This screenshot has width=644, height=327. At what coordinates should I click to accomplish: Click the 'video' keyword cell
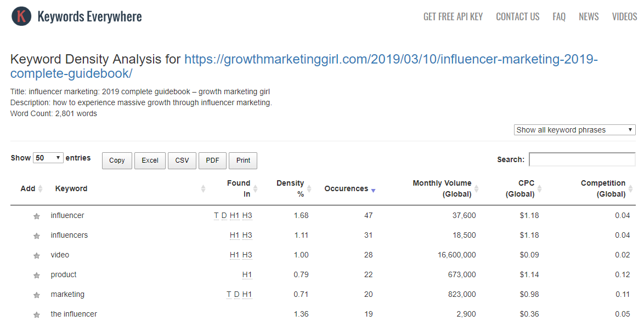60,255
